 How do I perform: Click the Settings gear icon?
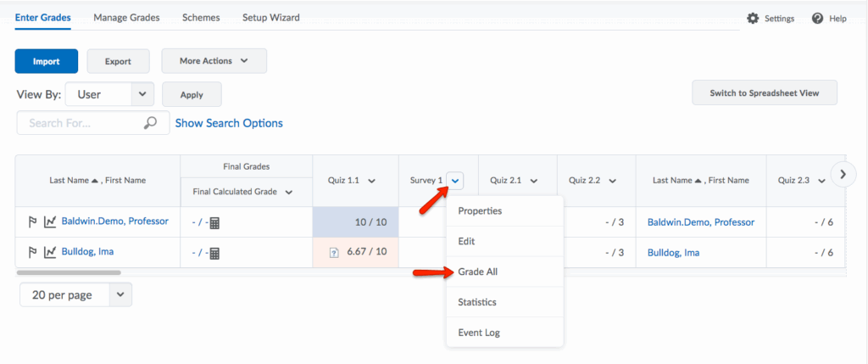pos(752,19)
